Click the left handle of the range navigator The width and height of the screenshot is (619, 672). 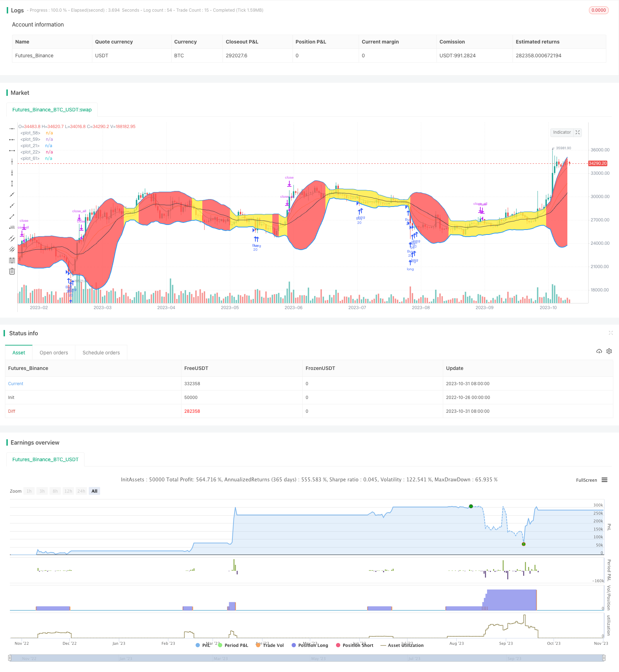[x=10, y=658]
